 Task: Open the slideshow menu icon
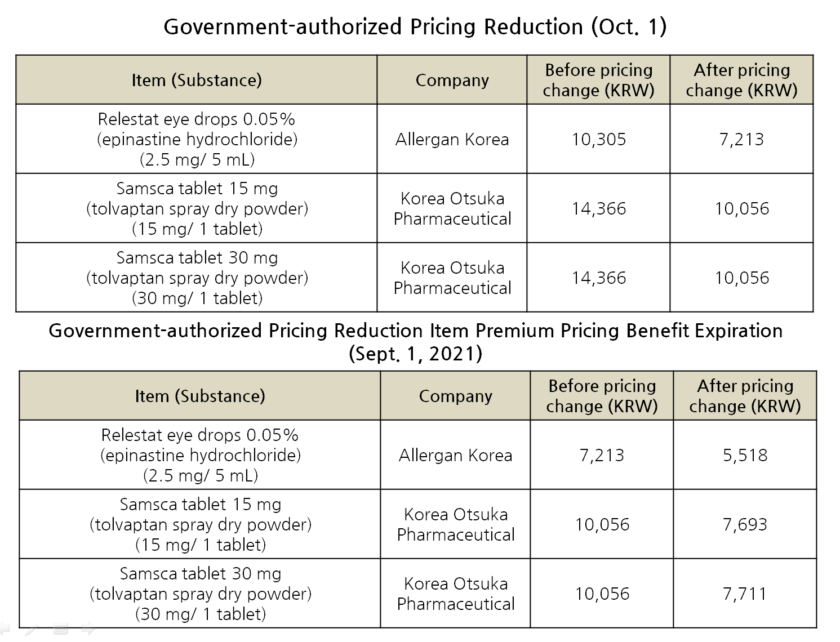(x=61, y=629)
